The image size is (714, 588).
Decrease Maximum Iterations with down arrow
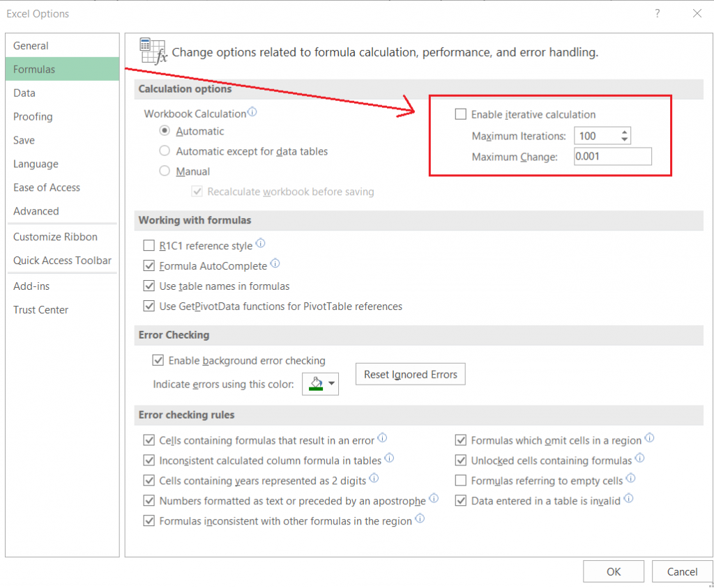pos(624,140)
